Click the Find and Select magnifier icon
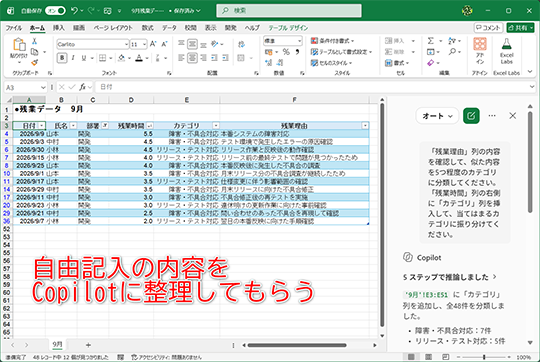This screenshot has width=540, height=362. pyautogui.click(x=452, y=52)
